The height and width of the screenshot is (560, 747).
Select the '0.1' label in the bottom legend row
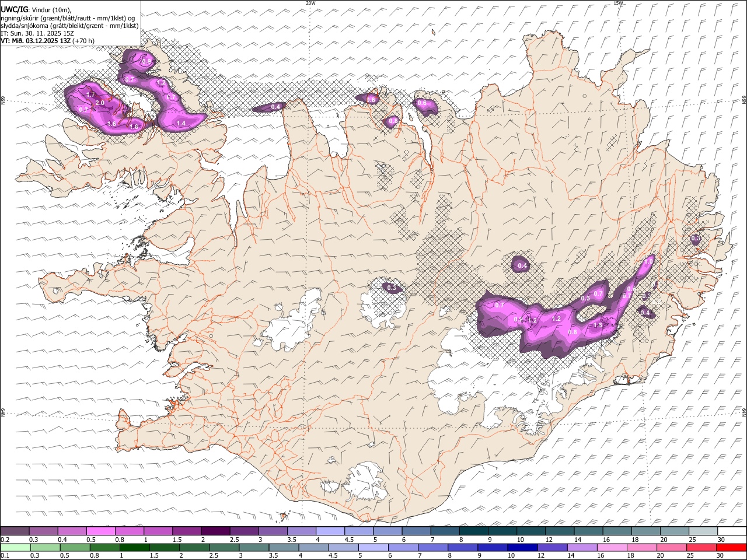pos(4,555)
